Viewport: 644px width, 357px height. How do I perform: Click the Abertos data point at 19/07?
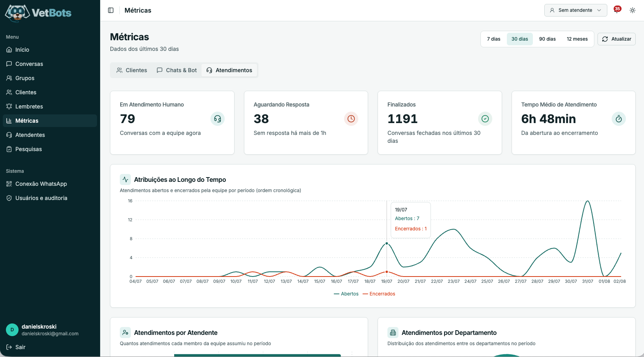[x=387, y=243]
